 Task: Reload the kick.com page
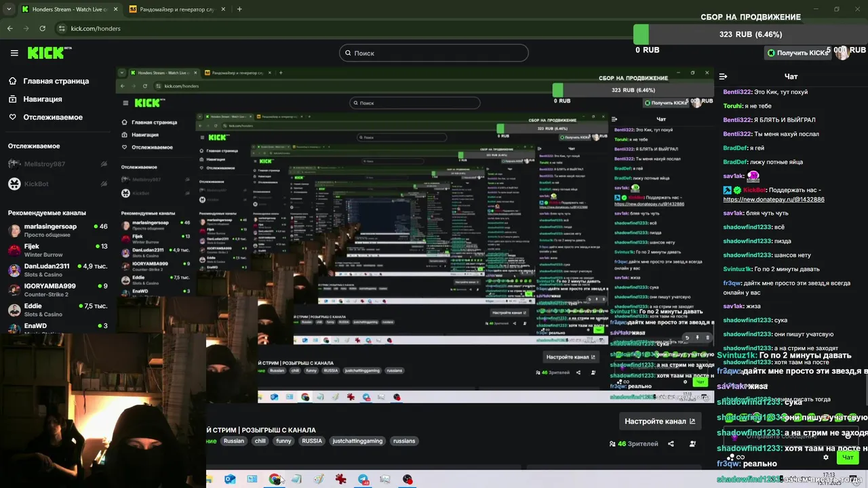coord(42,28)
